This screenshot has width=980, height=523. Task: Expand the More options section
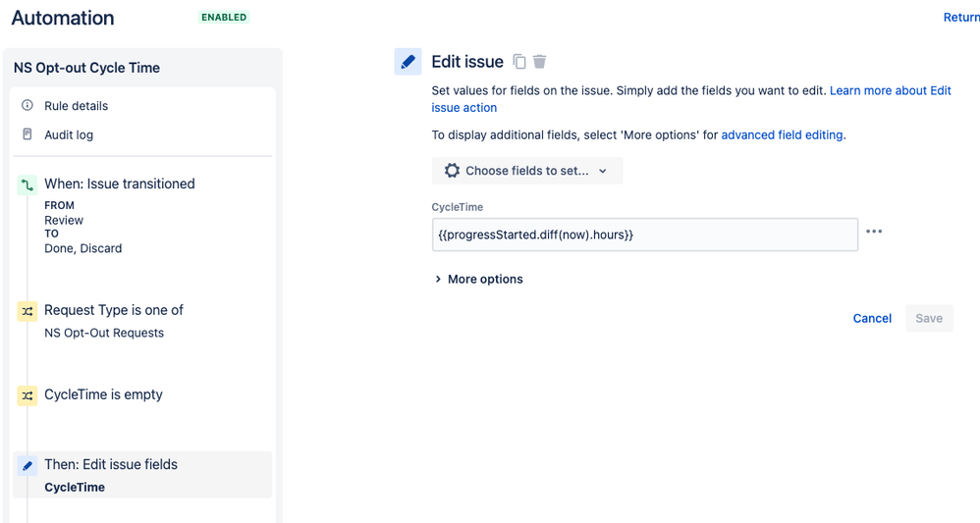479,280
